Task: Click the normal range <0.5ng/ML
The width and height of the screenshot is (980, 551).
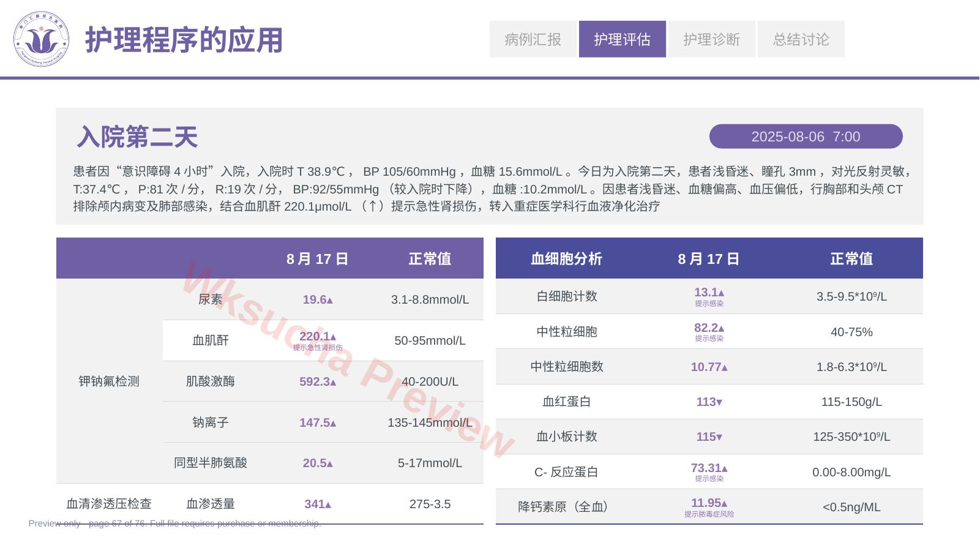Action: click(x=851, y=507)
